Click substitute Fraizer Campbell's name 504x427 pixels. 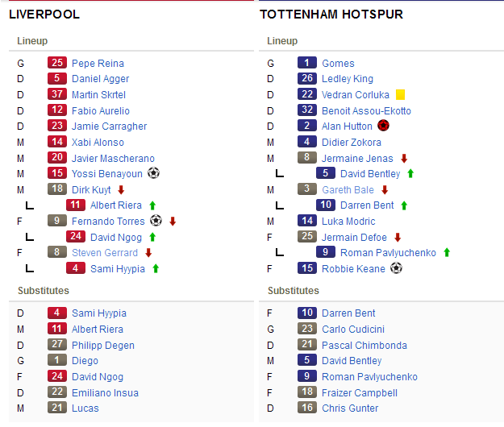pyautogui.click(x=360, y=392)
